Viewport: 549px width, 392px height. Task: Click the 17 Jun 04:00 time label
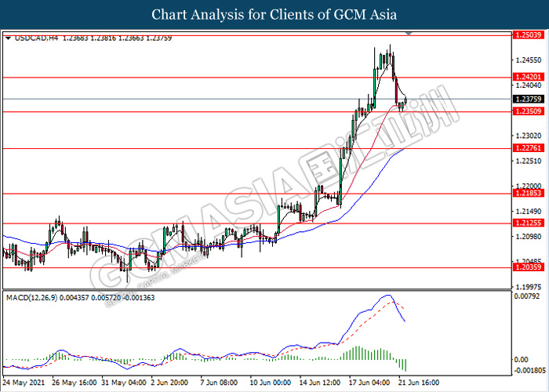click(369, 383)
